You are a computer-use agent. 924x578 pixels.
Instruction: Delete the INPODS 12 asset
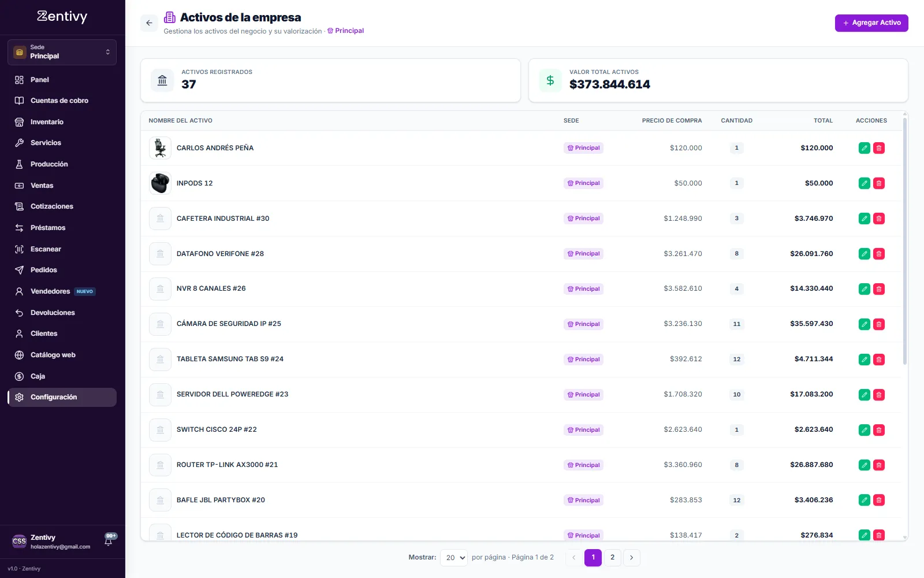click(x=879, y=183)
